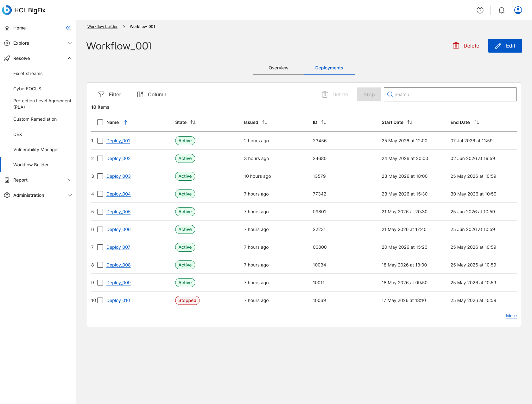The height and width of the screenshot is (404, 532).
Task: Click the Active badge for Deploy_001
Action: 185,141
